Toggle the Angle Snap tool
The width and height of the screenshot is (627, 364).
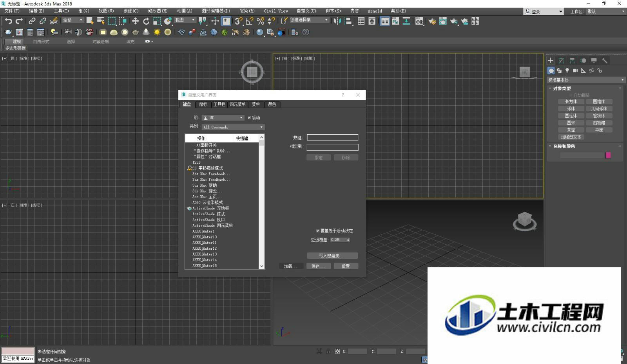click(x=249, y=21)
